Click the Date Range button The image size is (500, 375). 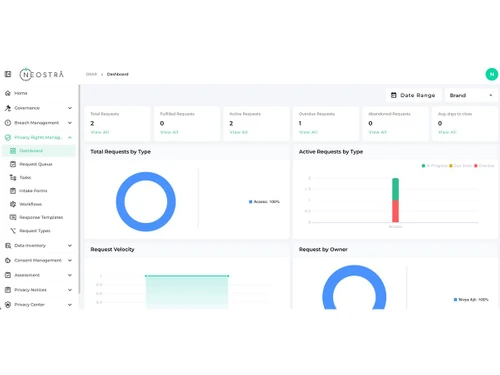[x=414, y=95]
